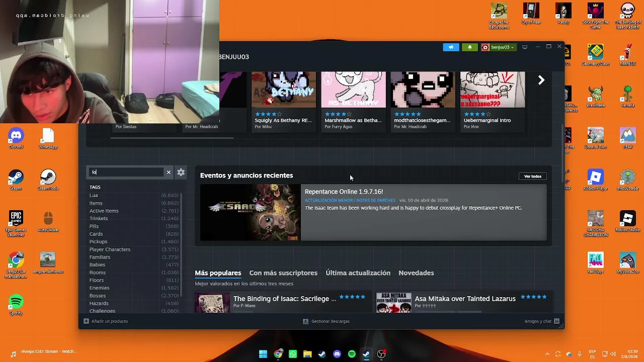Screen dimensions: 644x362
Task: Open the Roblox Studio shortcut
Action: [x=628, y=222]
